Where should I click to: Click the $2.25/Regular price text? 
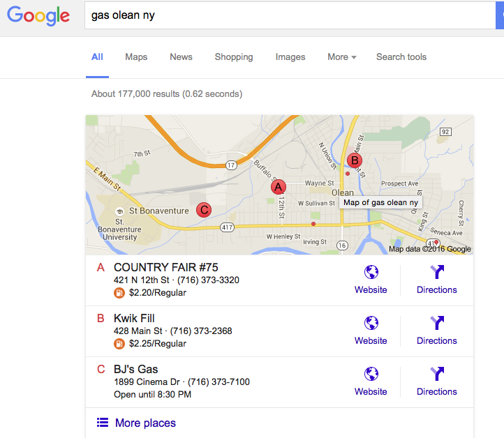(158, 344)
